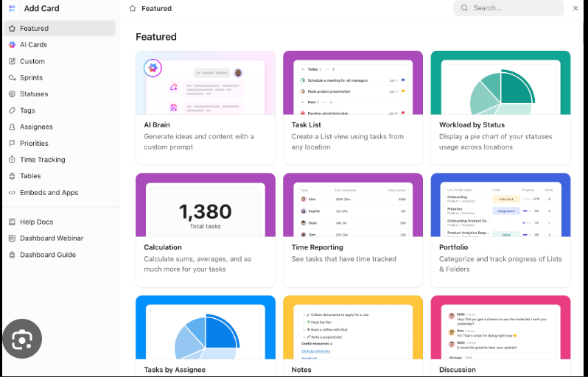Open the Help Docs link

point(60,222)
